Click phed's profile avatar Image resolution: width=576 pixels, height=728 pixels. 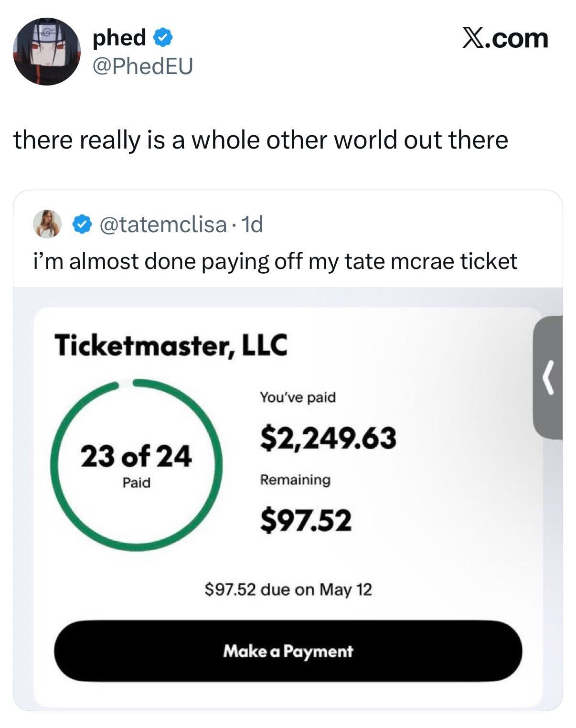[x=46, y=52]
